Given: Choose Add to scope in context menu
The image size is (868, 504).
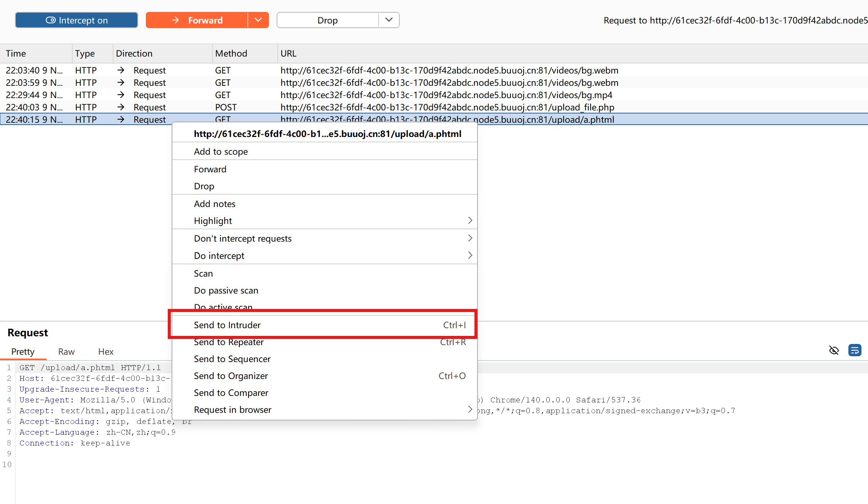Looking at the screenshot, I should click(x=221, y=152).
